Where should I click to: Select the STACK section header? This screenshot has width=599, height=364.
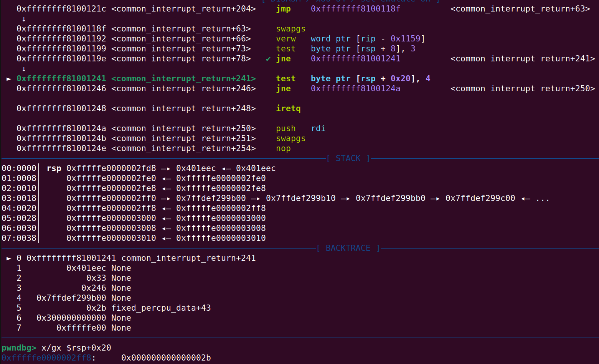348,158
